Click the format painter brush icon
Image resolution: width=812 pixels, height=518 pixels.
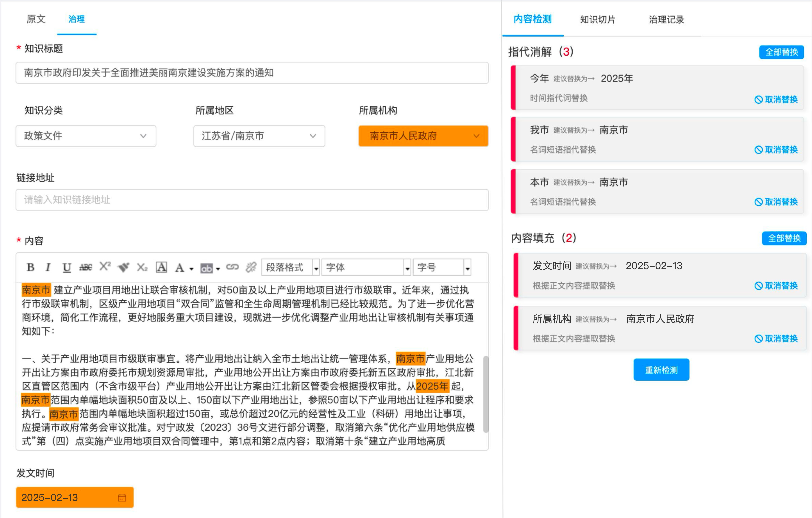(124, 268)
